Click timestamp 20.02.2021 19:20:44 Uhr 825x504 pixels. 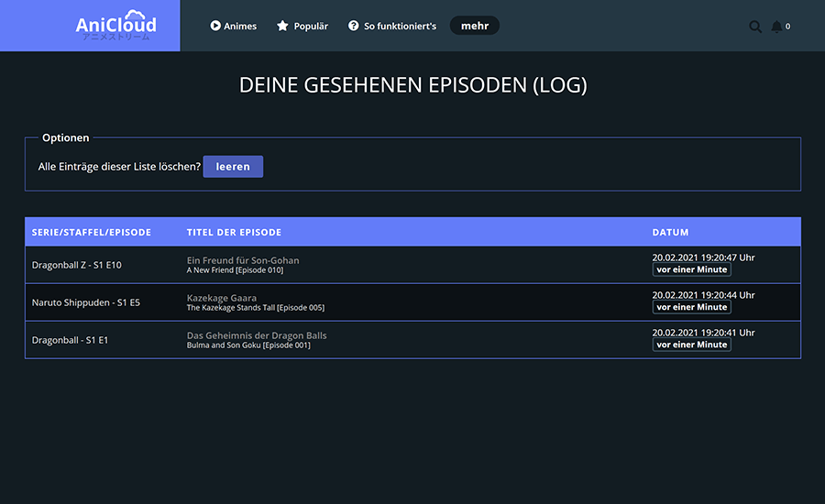pos(703,295)
